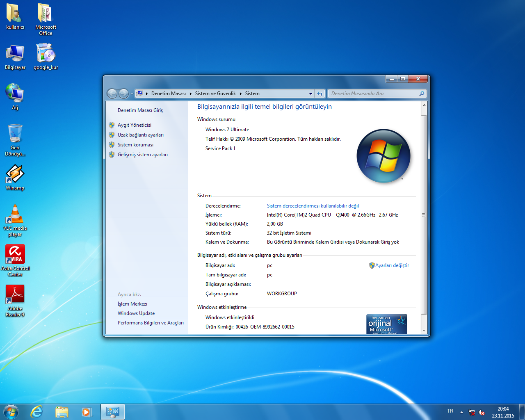
Task: Click the Sistem breadcrumb item
Action: pos(252,94)
